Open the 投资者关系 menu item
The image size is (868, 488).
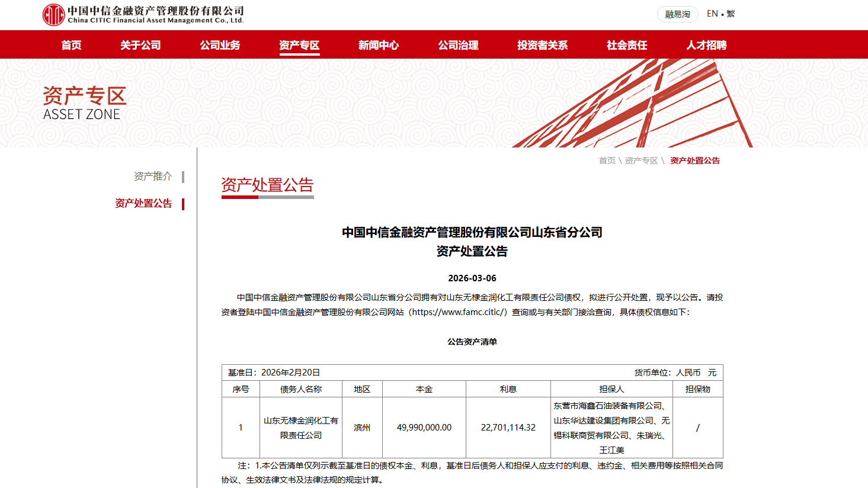(542, 45)
